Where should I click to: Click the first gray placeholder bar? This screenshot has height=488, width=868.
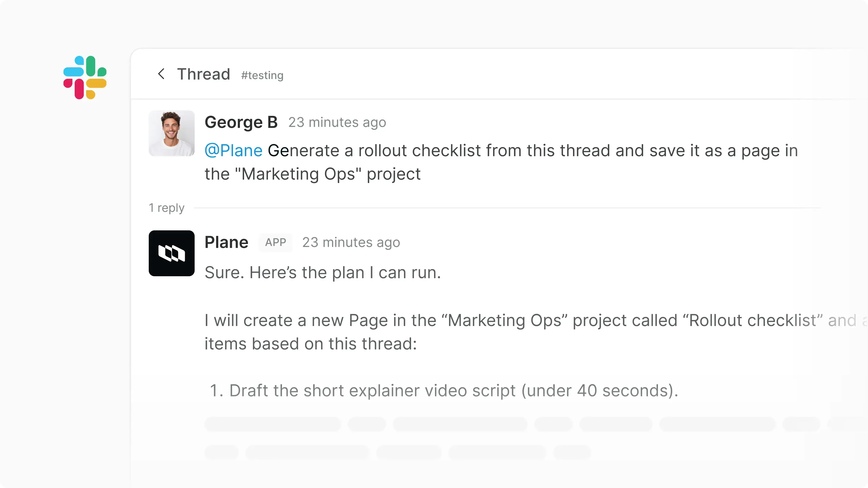(272, 424)
